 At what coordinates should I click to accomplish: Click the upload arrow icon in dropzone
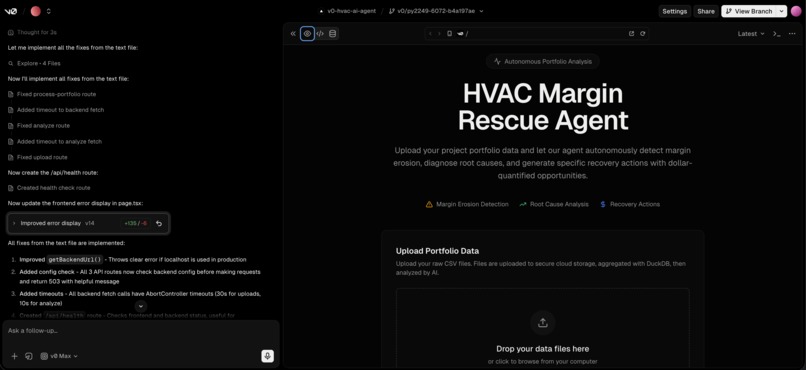543,323
